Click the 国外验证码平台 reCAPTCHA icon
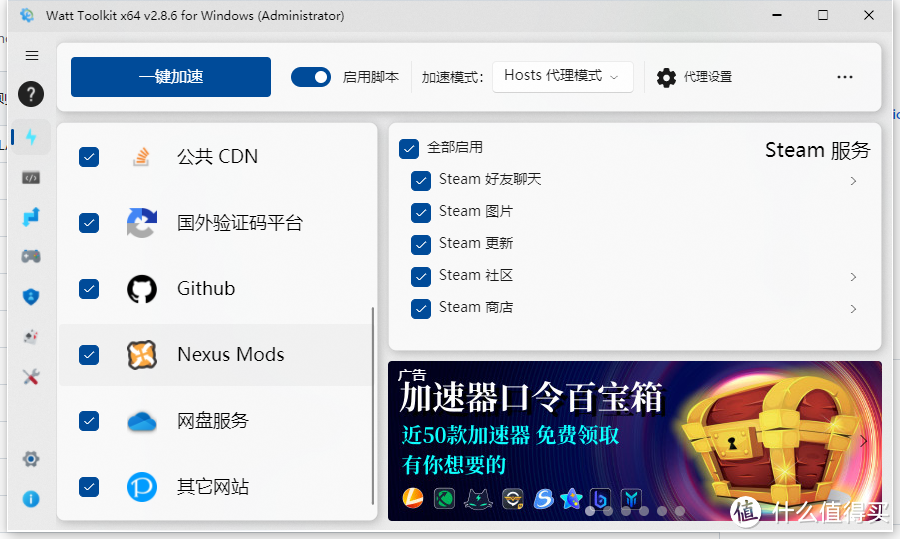Viewport: 900px width, 539px height. pos(142,223)
